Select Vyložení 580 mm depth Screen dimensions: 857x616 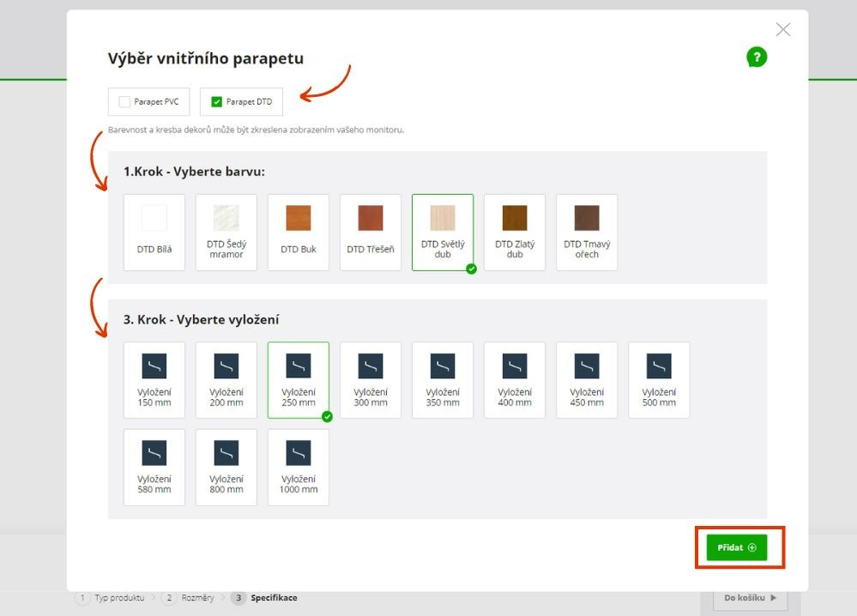154,467
